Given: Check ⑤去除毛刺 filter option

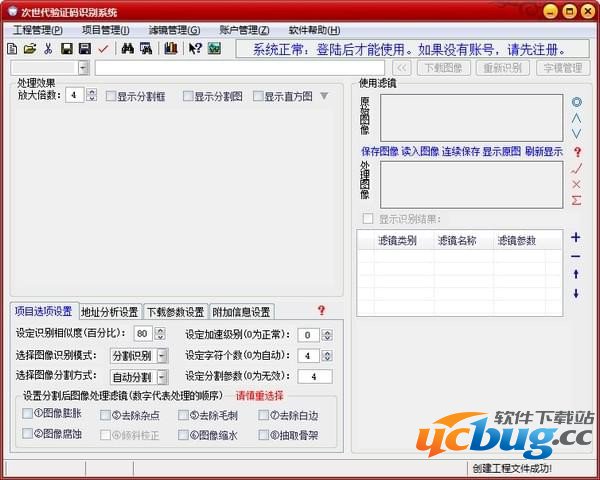Looking at the screenshot, I should pos(183,415).
